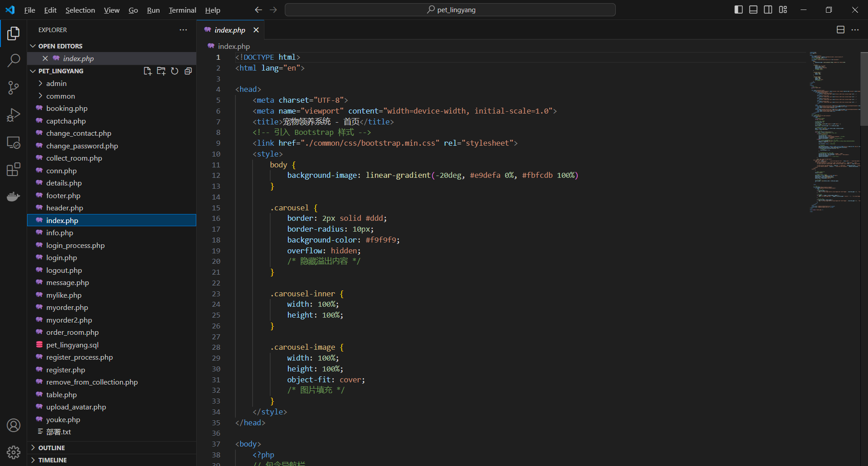Open the Manage gear menu

14,452
